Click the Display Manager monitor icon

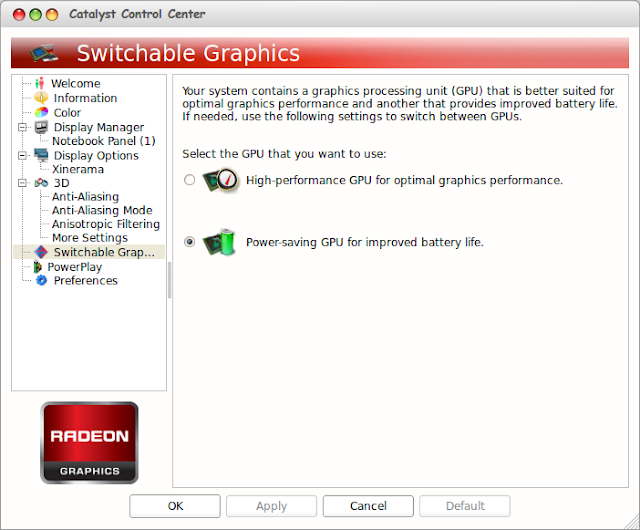[41, 127]
